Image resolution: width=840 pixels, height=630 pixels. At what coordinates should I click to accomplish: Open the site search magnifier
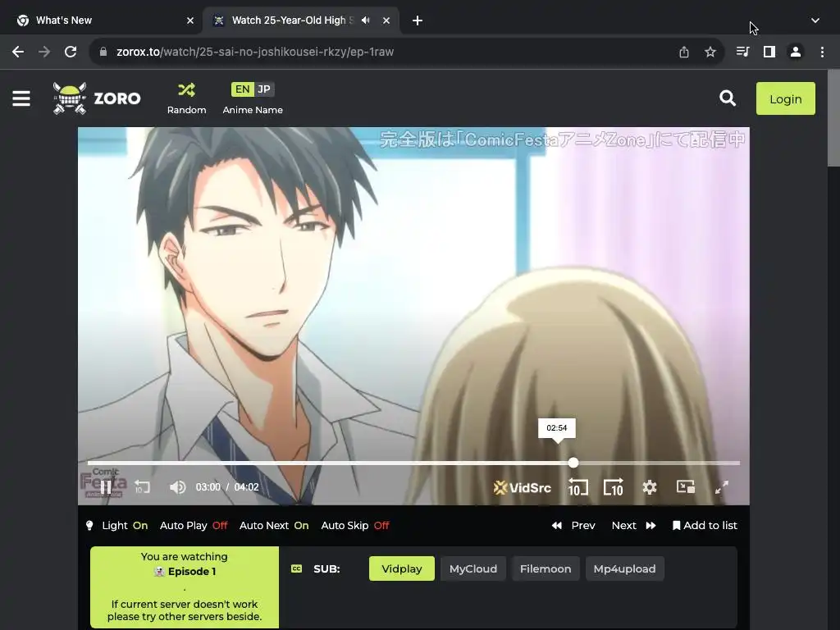tap(728, 98)
